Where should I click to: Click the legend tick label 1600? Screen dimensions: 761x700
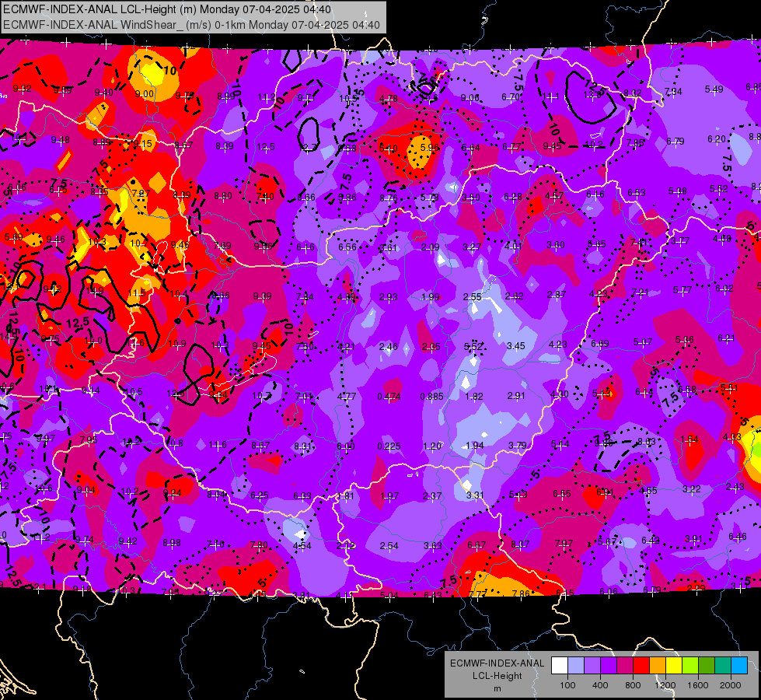click(x=697, y=685)
